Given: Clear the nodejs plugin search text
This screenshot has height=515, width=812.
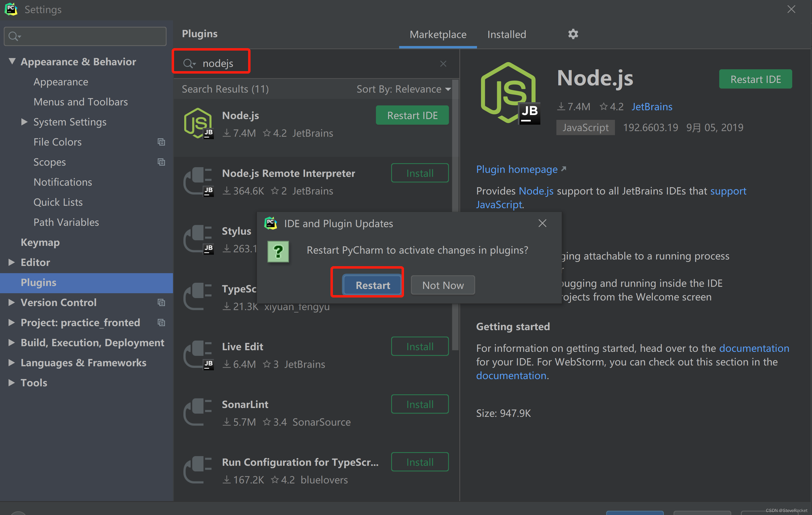Looking at the screenshot, I should click(443, 64).
